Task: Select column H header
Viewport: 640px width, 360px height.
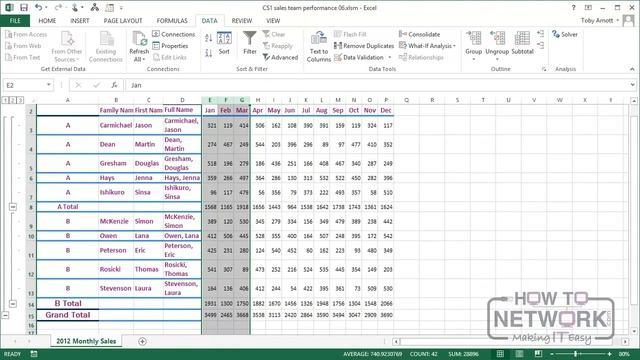Action: (258, 100)
